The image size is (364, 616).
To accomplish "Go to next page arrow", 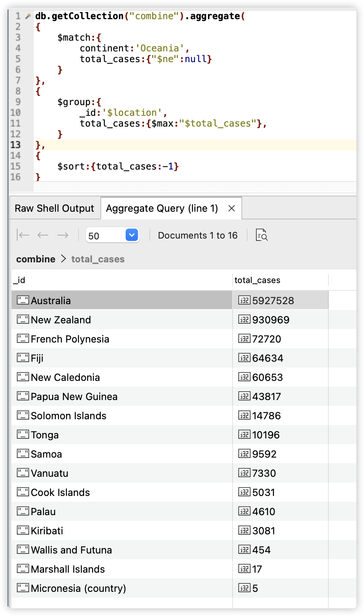I will coord(63,235).
